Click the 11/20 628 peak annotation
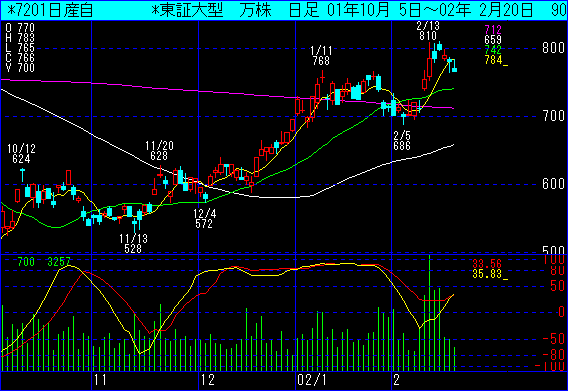The width and height of the screenshot is (568, 391). click(x=159, y=151)
